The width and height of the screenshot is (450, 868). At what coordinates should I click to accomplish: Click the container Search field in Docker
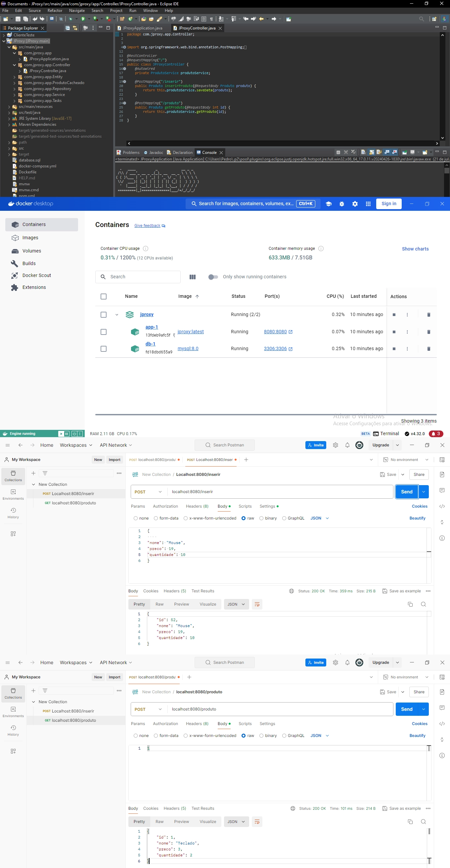pos(138,277)
